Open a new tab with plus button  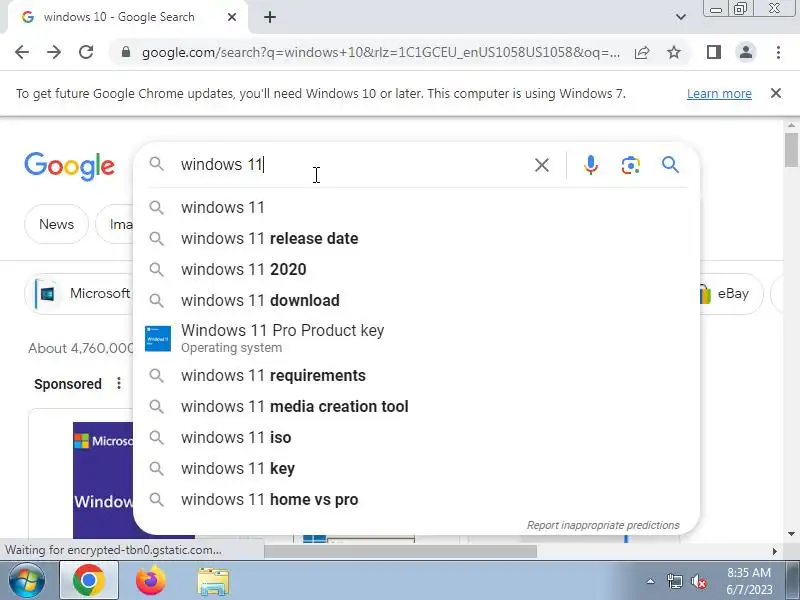[270, 17]
